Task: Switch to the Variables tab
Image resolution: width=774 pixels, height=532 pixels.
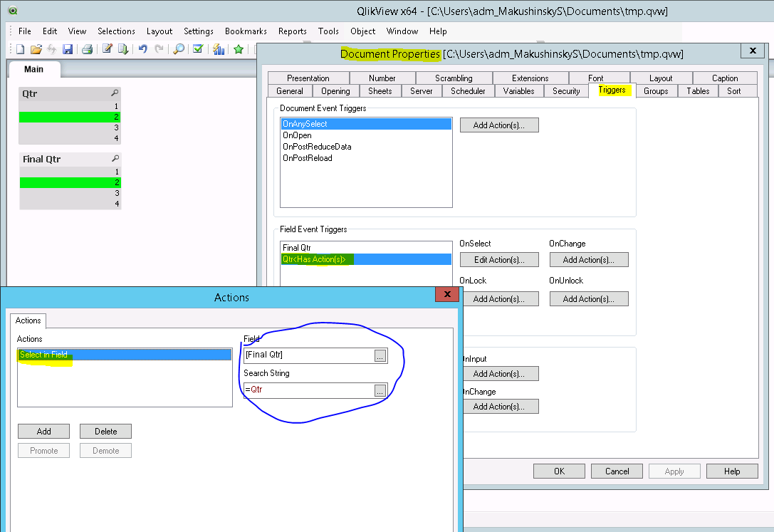Action: coord(518,91)
